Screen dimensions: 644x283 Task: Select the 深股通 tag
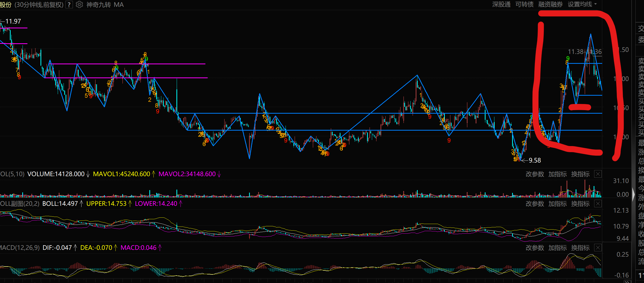pyautogui.click(x=501, y=5)
